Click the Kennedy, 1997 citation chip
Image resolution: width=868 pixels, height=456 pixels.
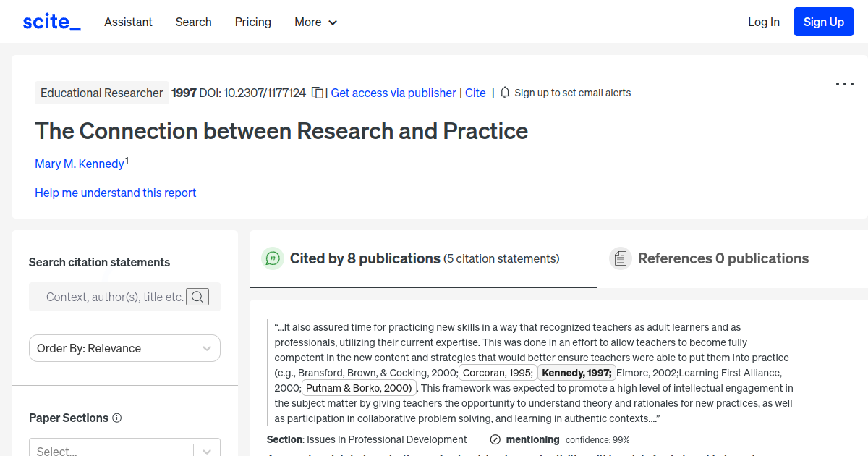[576, 372]
